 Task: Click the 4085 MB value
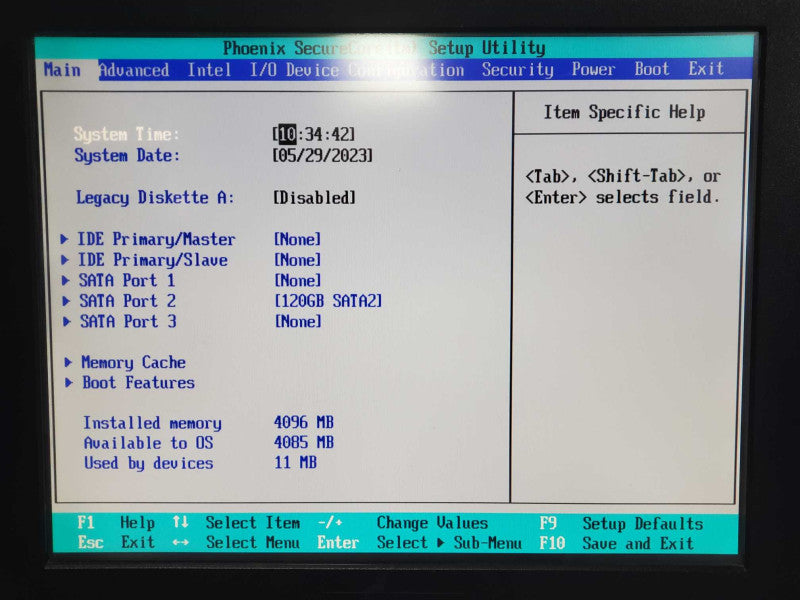(x=304, y=442)
